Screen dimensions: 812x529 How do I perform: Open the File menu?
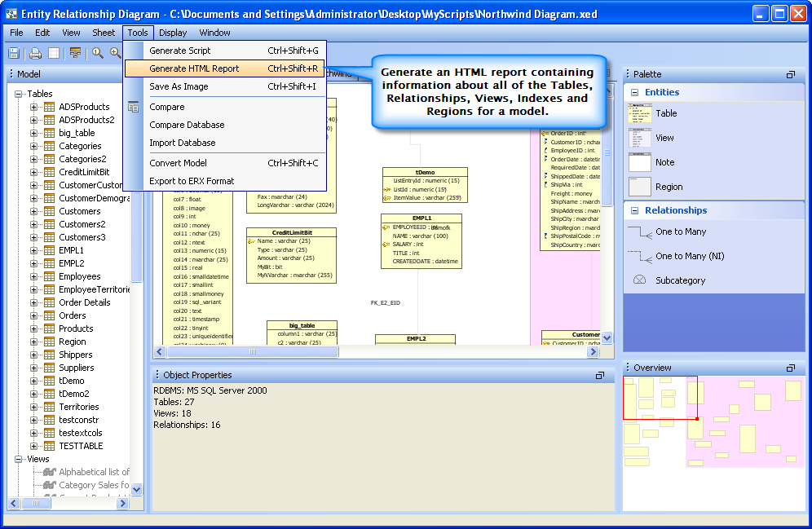coord(16,33)
